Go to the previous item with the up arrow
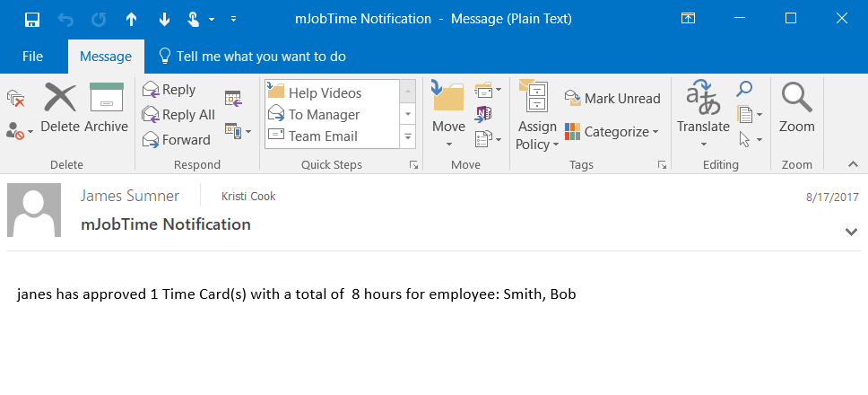Screen dimensions: 868x395 [131, 20]
